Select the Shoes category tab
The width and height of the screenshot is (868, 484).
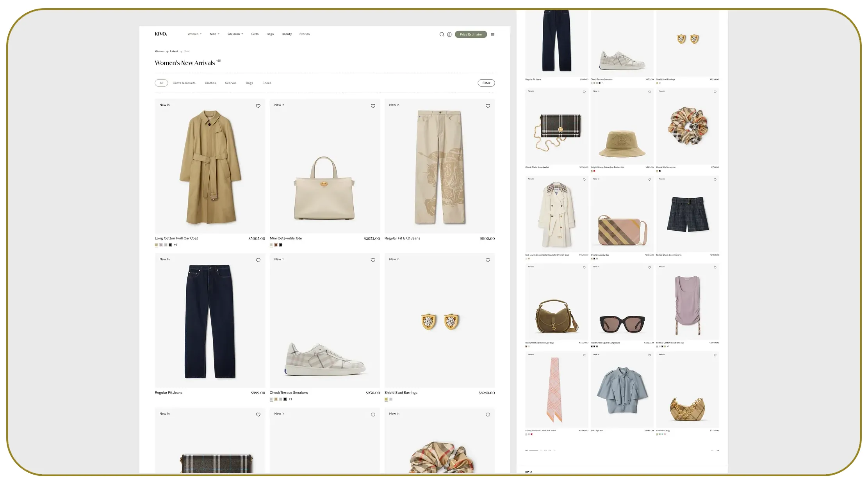tap(267, 83)
